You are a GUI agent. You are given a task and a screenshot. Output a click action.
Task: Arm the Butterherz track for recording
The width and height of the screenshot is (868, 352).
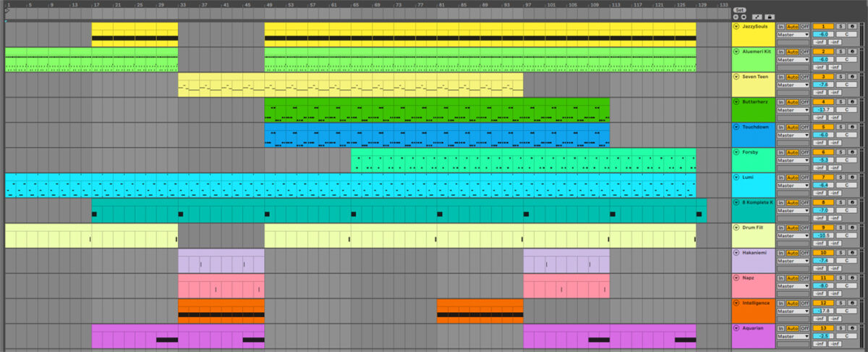point(853,101)
